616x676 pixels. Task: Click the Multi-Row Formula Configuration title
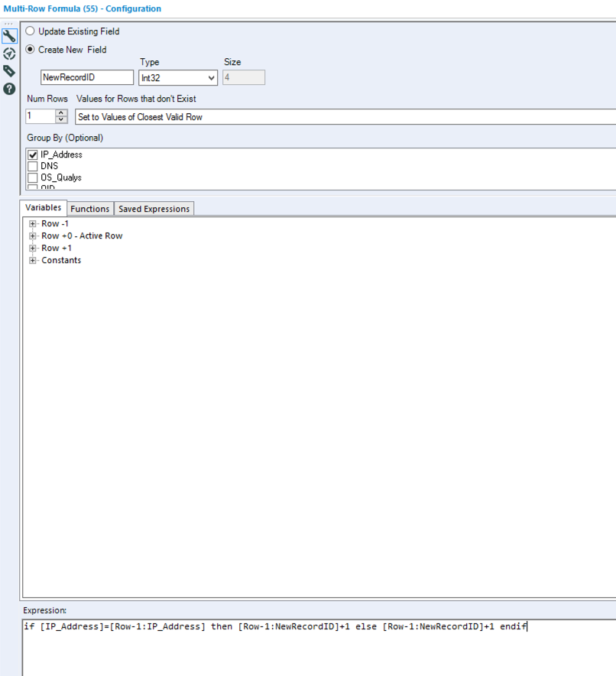83,8
